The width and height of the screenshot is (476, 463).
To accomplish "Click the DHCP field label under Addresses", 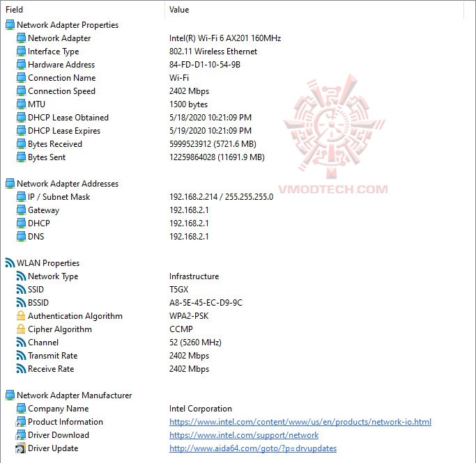I will (x=39, y=223).
